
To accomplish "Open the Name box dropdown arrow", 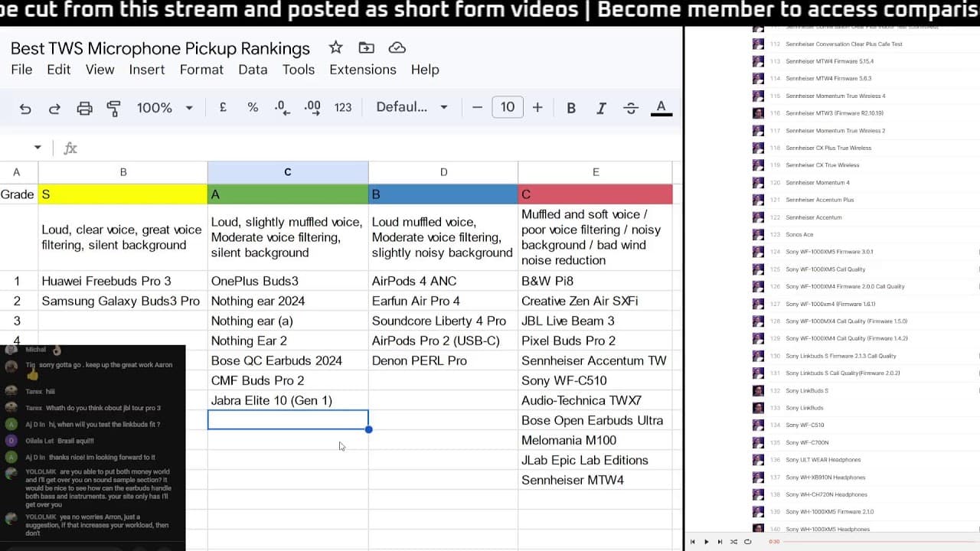I will pyautogui.click(x=38, y=148).
